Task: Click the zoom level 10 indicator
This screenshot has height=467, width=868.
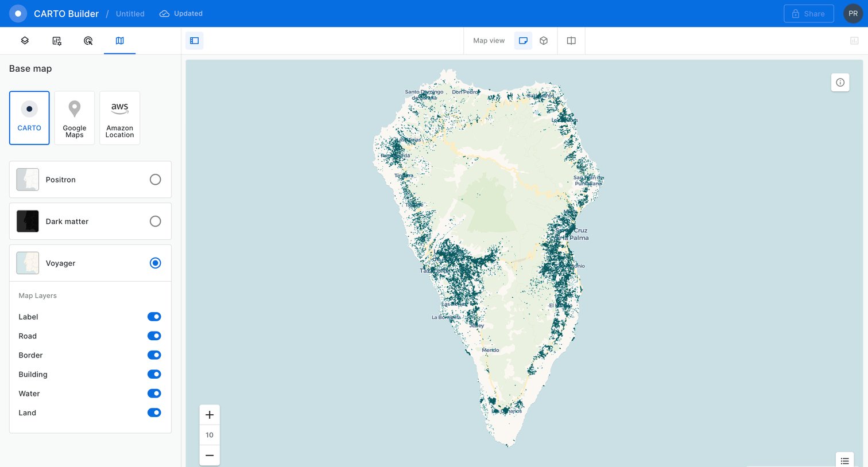Action: coord(210,435)
